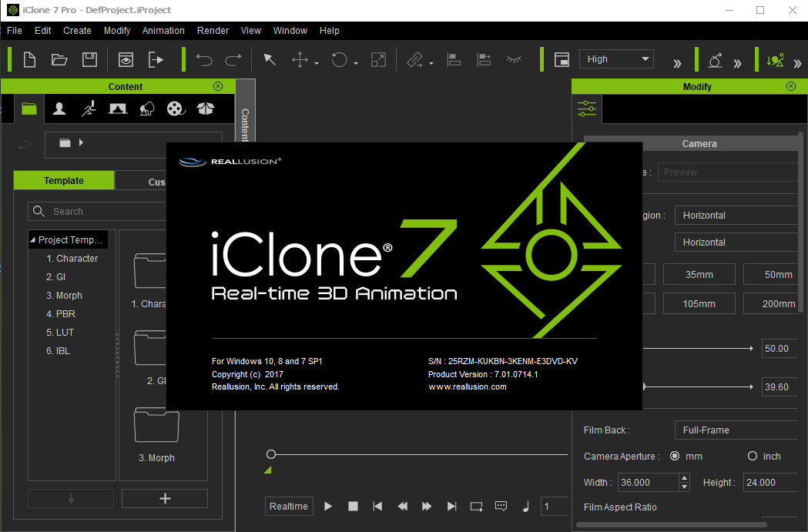Click the aperture Width 36.000 field
The height and width of the screenshot is (532, 808).
tap(649, 483)
